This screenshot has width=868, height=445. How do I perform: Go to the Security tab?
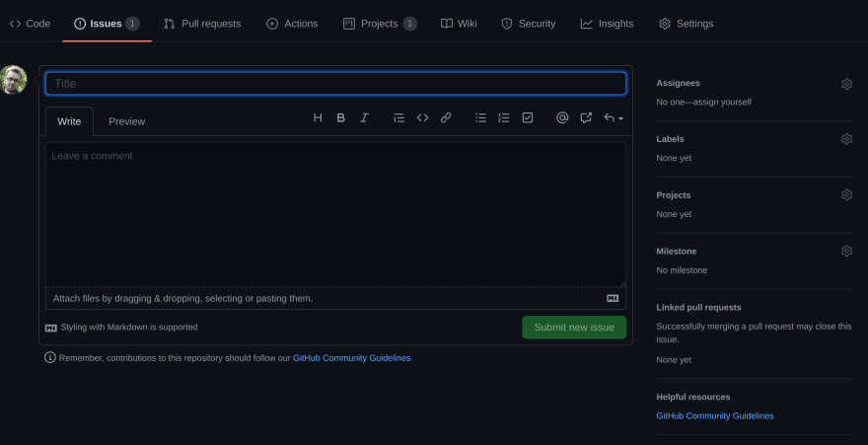[528, 24]
